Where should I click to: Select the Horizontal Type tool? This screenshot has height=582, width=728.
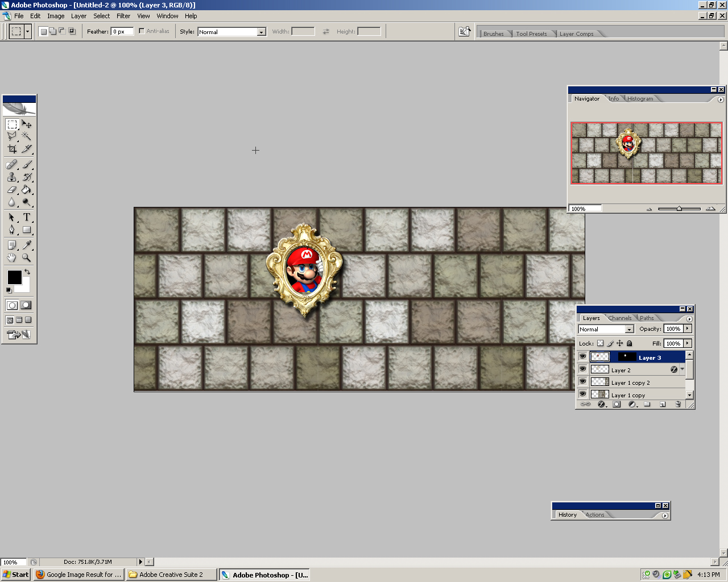[27, 218]
